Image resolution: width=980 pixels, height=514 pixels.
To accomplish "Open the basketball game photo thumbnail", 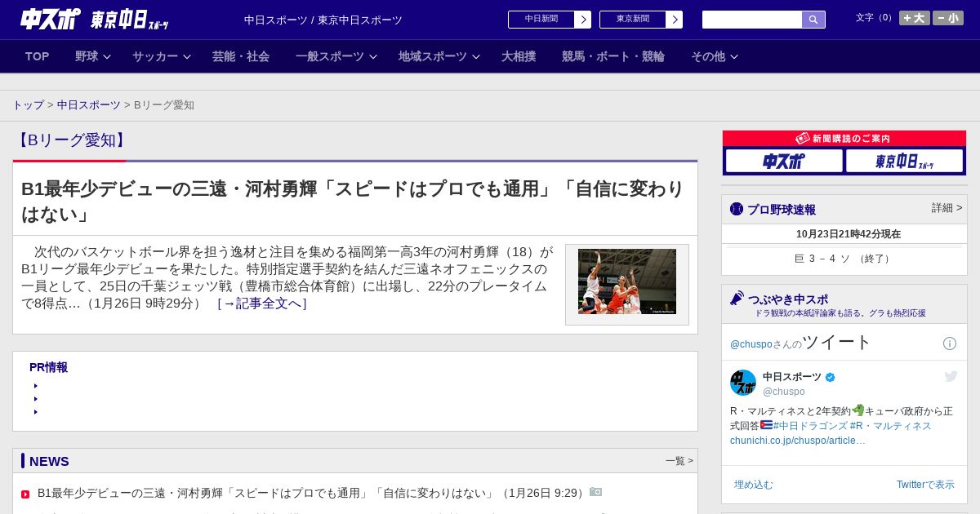I will point(627,282).
